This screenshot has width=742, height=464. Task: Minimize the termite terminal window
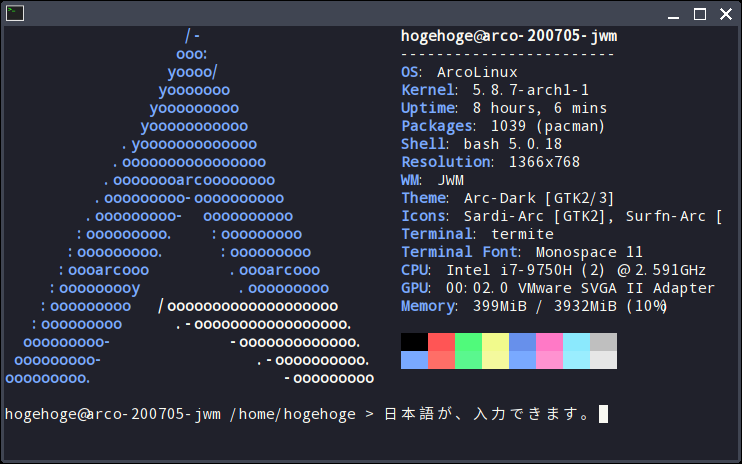[x=673, y=14]
